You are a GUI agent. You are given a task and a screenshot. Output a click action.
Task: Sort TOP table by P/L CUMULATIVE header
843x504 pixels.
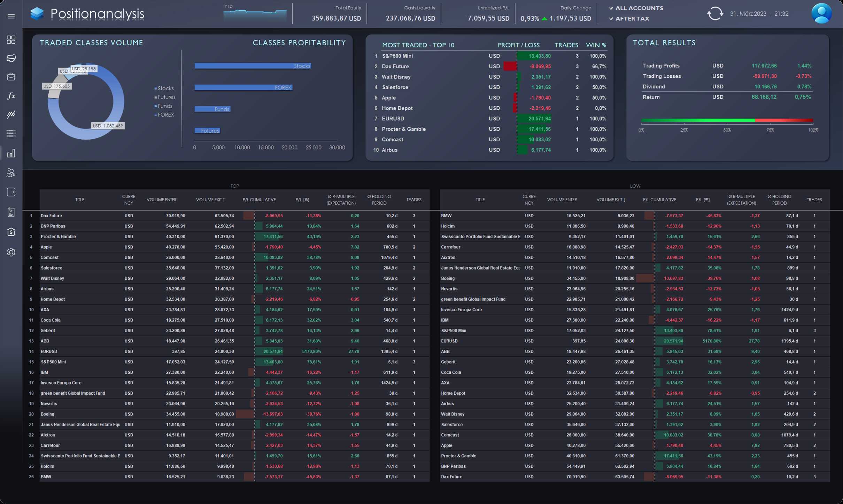(259, 200)
